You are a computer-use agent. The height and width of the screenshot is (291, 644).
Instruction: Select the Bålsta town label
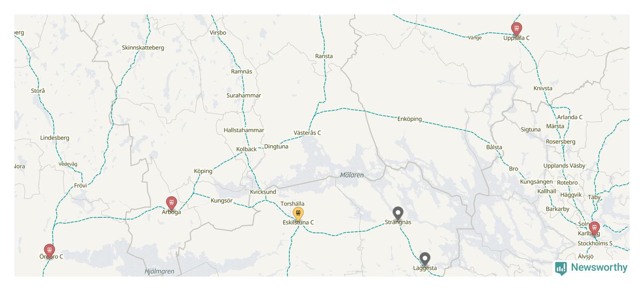pyautogui.click(x=494, y=147)
